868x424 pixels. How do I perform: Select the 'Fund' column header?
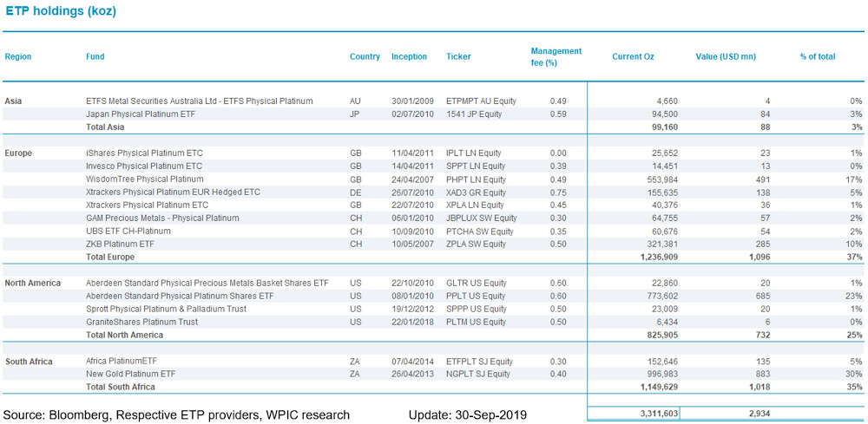(95, 56)
